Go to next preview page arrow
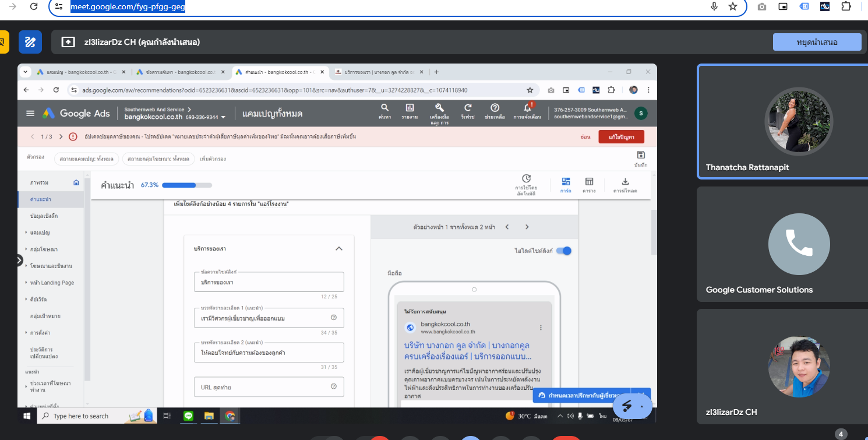This screenshot has width=868, height=440. tap(527, 227)
